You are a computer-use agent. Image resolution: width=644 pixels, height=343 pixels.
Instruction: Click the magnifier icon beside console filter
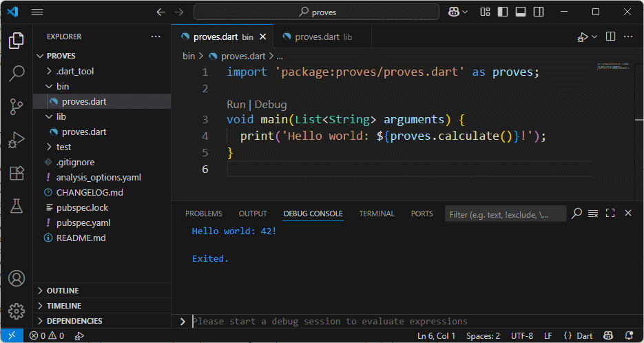point(577,214)
